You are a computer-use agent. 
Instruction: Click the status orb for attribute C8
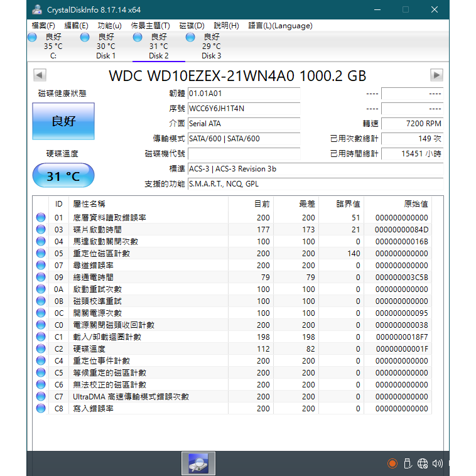(41, 408)
